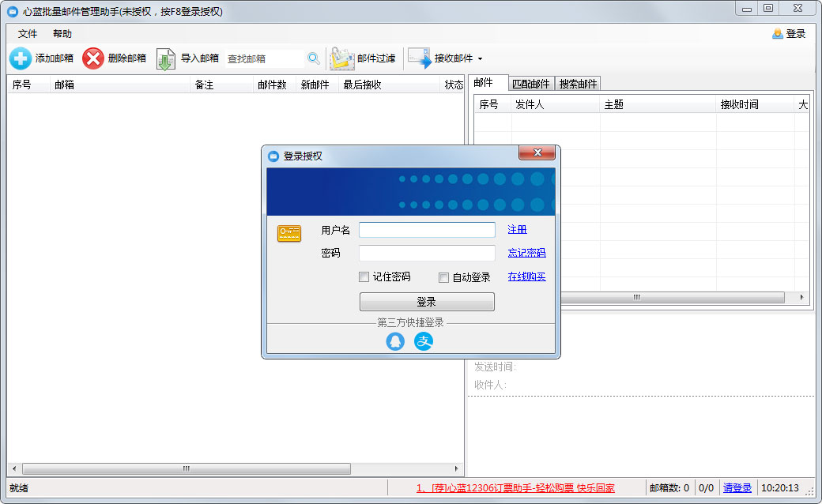
Task: Click the 删除邮箱 red cross icon
Action: coord(94,57)
